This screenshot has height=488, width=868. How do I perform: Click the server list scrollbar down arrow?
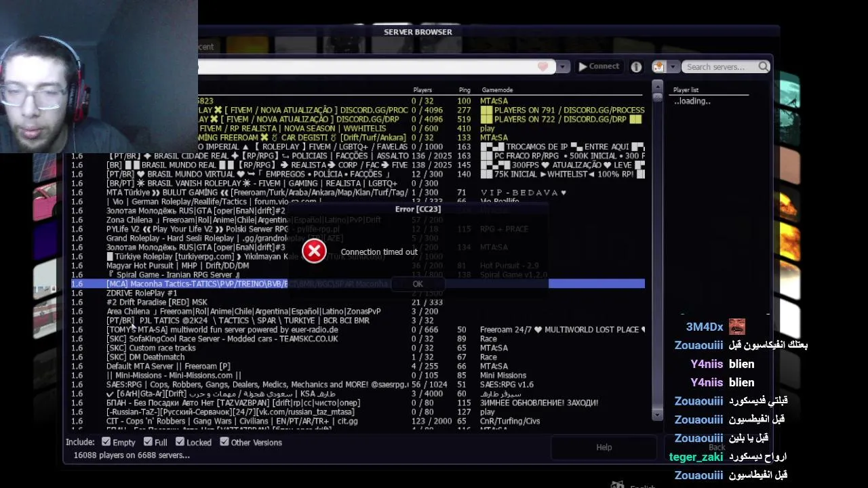coord(657,414)
